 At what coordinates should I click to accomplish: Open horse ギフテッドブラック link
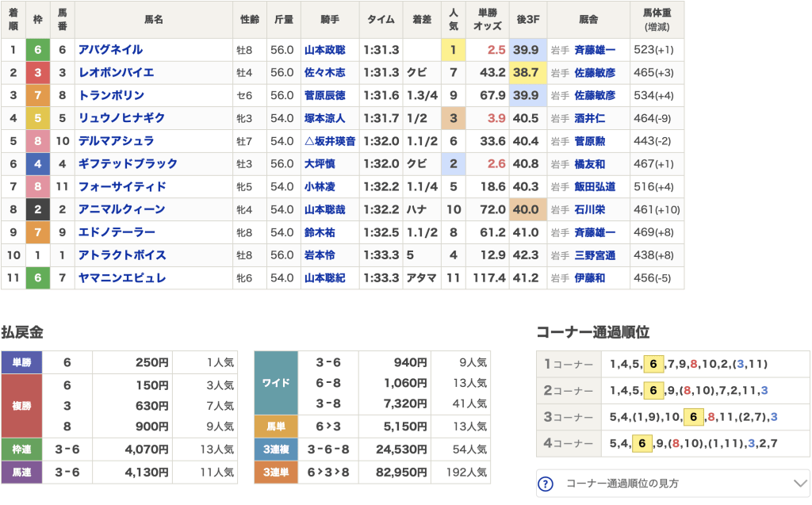(x=128, y=163)
